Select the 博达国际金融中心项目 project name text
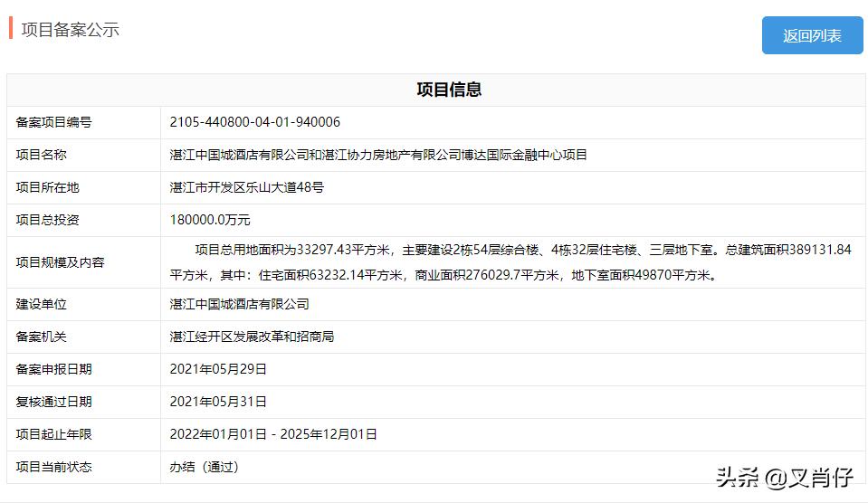The height and width of the screenshot is (503, 868). pos(524,155)
